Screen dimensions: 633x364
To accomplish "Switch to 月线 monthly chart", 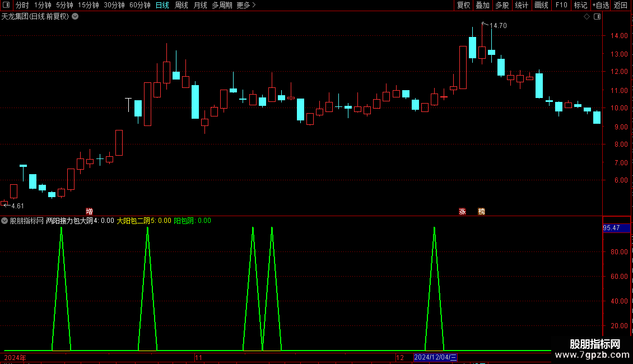I will [x=200, y=5].
